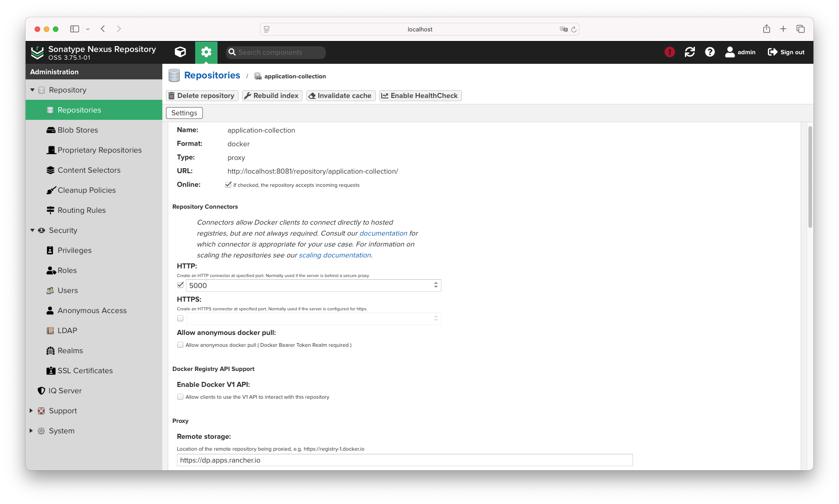The height and width of the screenshot is (504, 839).
Task: Open the red system status alert icon
Action: [x=669, y=52]
